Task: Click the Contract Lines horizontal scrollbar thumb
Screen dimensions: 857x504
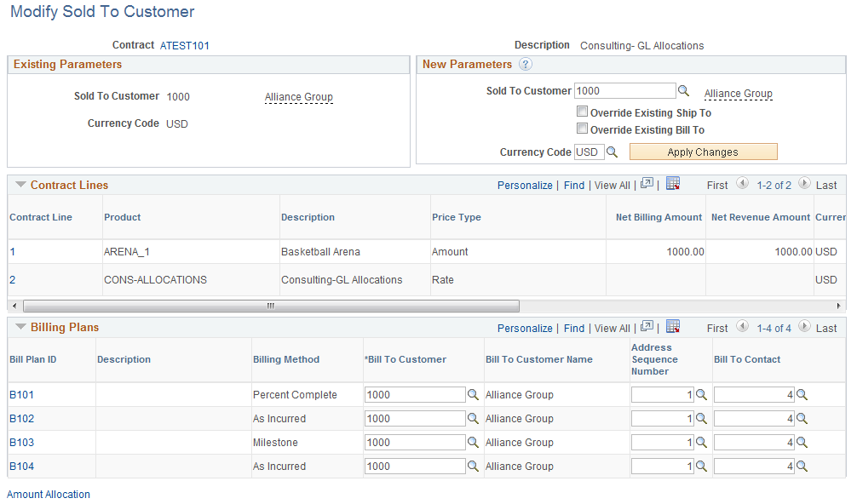Action: pyautogui.click(x=271, y=306)
